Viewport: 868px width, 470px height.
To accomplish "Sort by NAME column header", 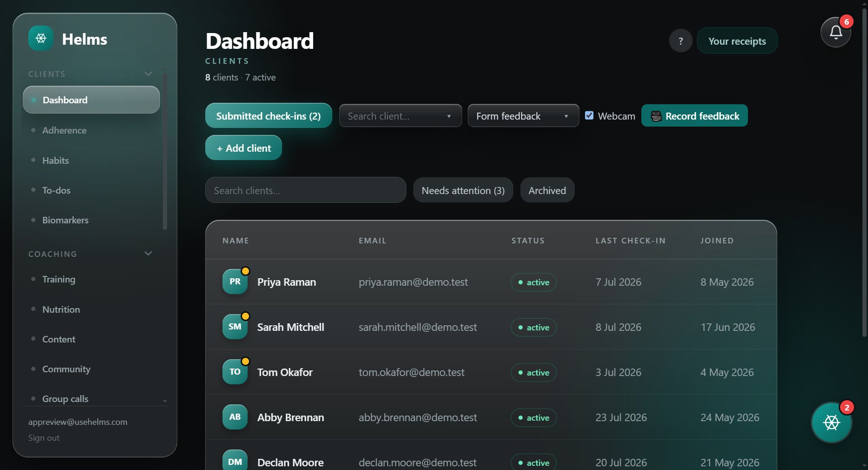I will pos(236,241).
